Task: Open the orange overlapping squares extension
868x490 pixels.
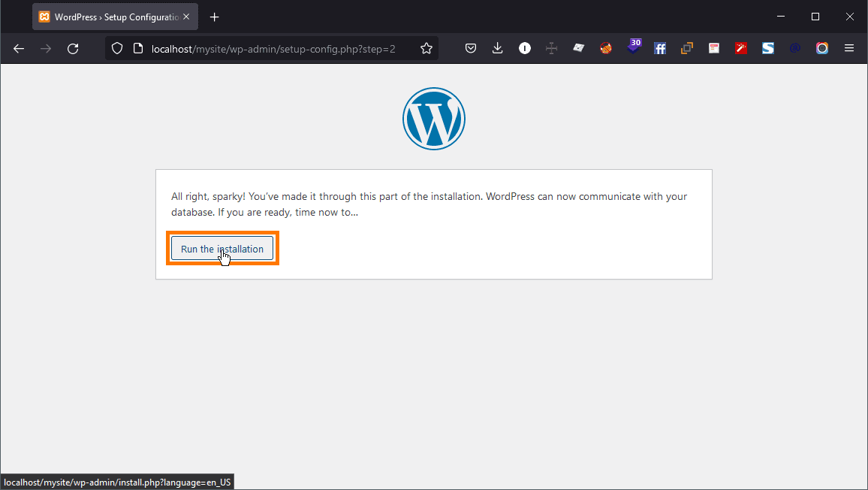Action: [x=687, y=49]
